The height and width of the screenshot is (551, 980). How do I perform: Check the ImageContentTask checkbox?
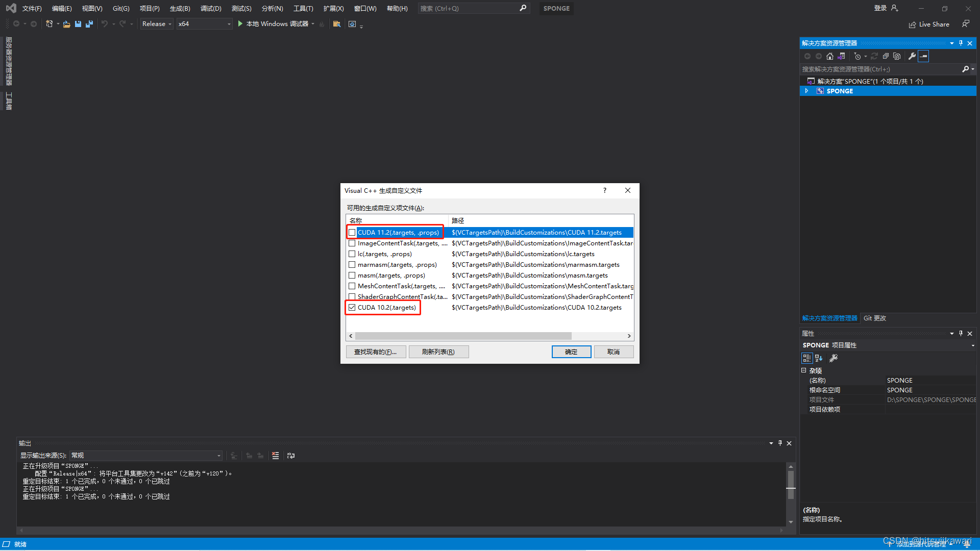click(x=352, y=243)
